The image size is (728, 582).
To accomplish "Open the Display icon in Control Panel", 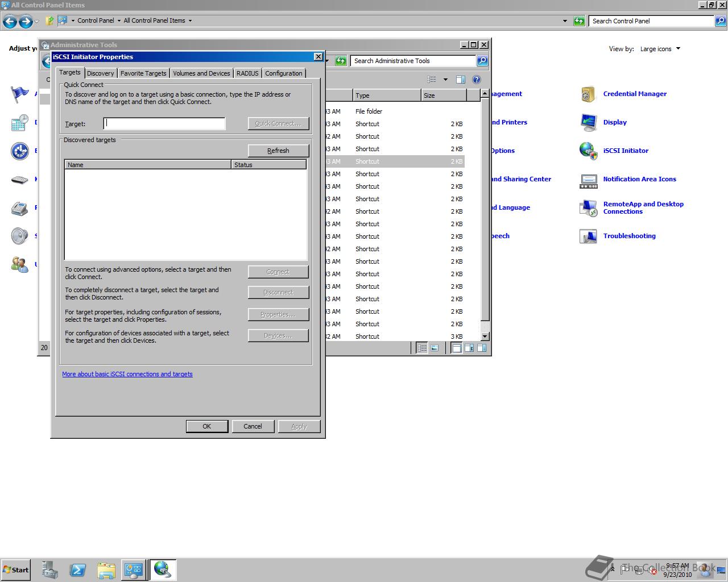I will (x=588, y=122).
